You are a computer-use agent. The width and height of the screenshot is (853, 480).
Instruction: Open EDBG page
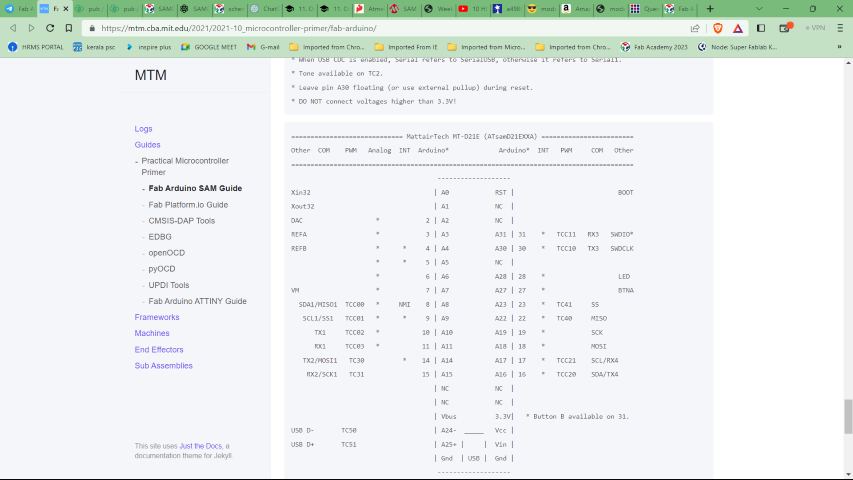click(x=160, y=237)
